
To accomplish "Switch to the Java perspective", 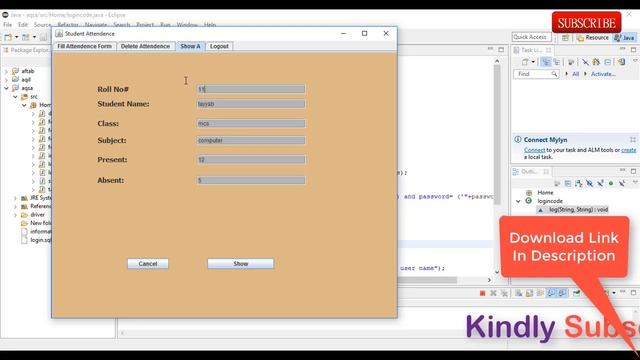I will click(624, 38).
